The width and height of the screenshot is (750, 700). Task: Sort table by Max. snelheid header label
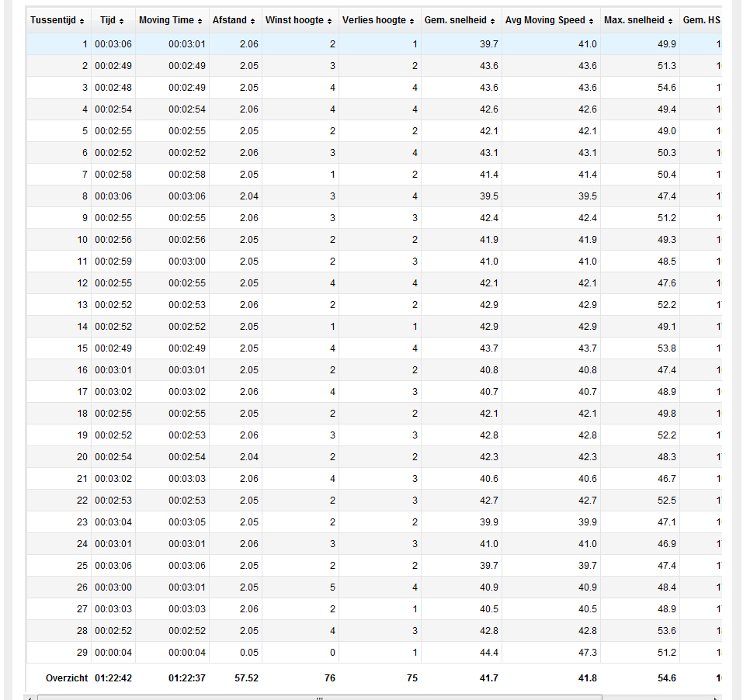pyautogui.click(x=634, y=20)
